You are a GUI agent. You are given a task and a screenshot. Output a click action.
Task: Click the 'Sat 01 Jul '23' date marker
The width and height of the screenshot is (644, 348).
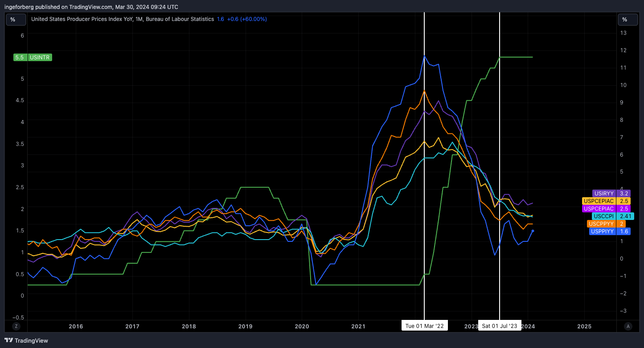[500, 326]
